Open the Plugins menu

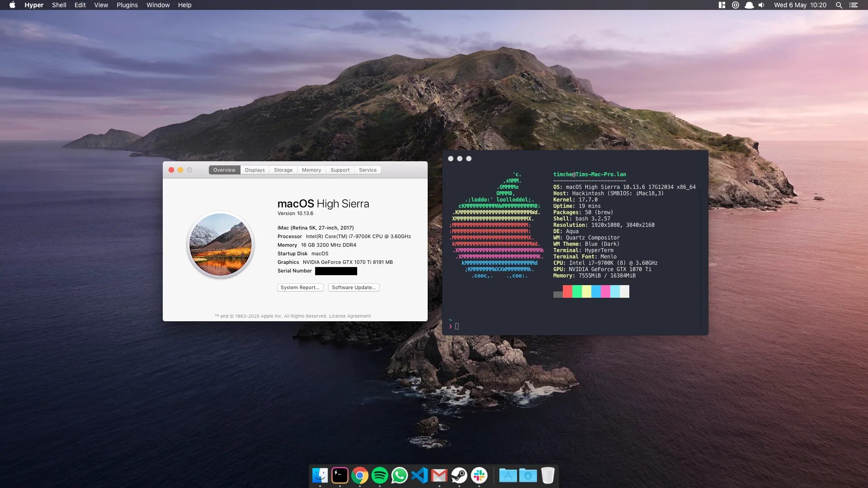pyautogui.click(x=127, y=5)
